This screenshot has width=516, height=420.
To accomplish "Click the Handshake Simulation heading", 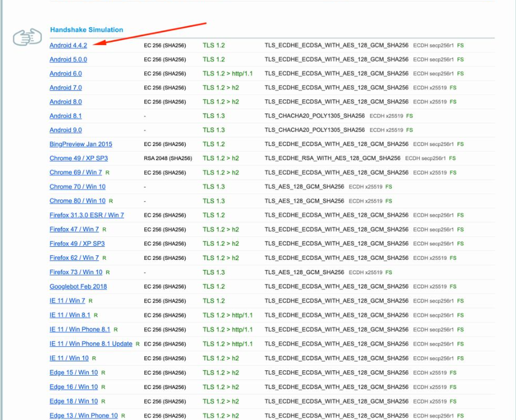I will click(x=86, y=30).
